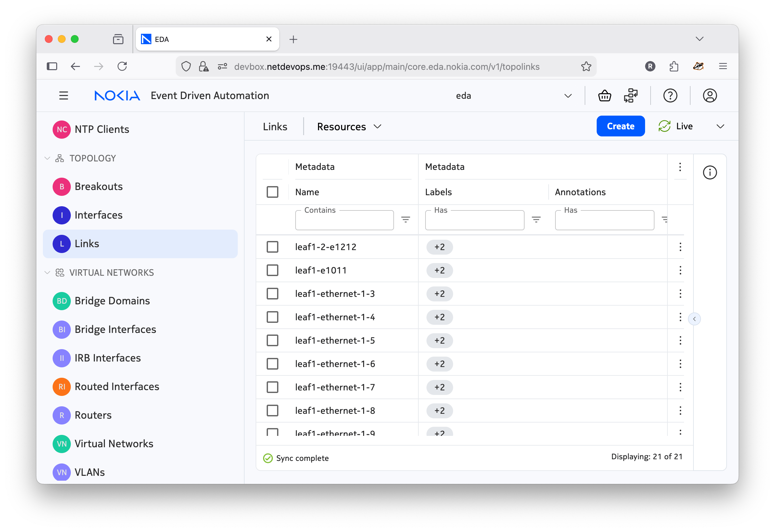Go to Bridge Domains in sidebar
Screen dimensions: 775x532
tap(112, 301)
